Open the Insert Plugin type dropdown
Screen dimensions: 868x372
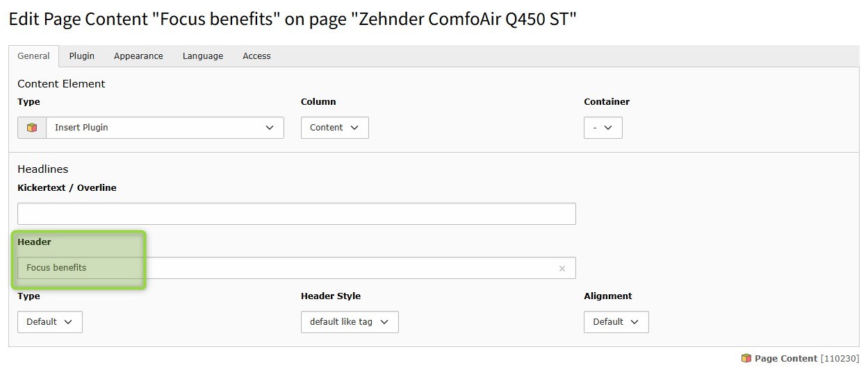[165, 128]
